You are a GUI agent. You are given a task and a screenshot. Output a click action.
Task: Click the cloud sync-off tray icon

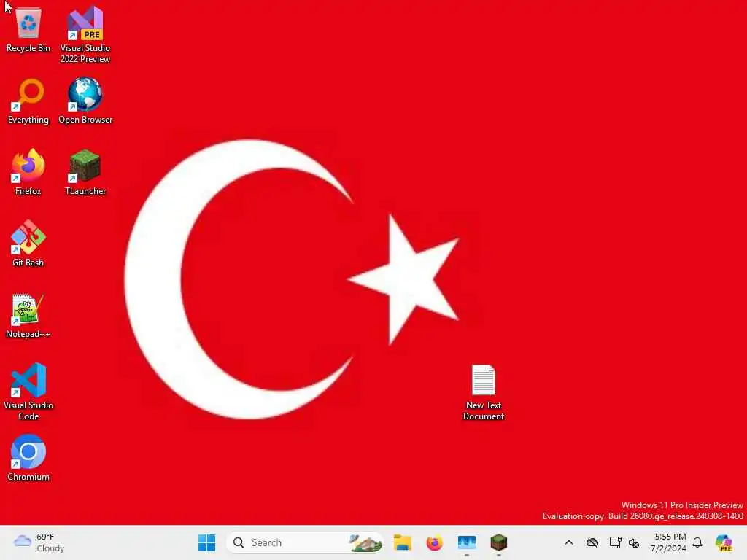point(592,542)
